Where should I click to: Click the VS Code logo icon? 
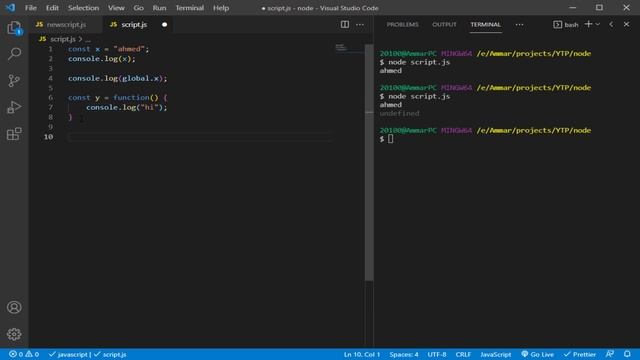10,8
